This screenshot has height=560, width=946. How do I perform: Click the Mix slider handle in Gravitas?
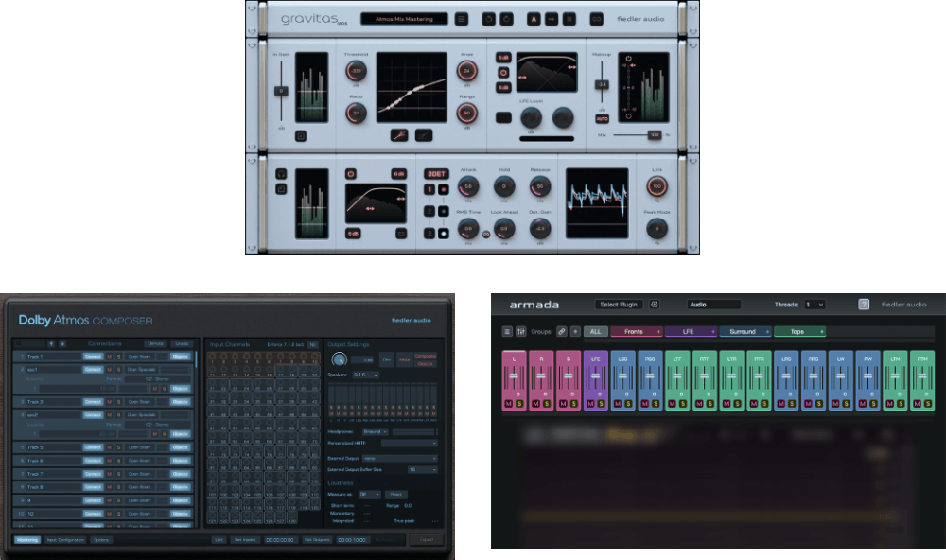(653, 135)
